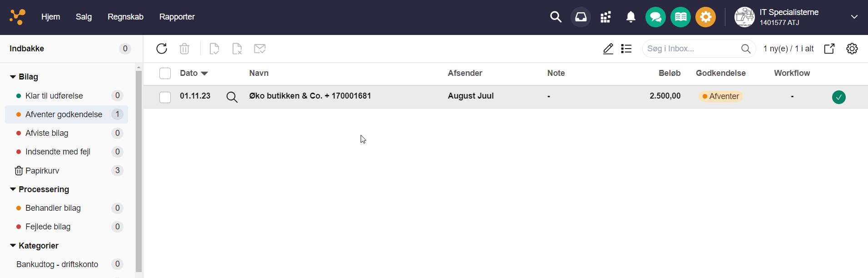The image size is (868, 278).
Task: Click the trash delete icon in toolbar
Action: point(184,49)
